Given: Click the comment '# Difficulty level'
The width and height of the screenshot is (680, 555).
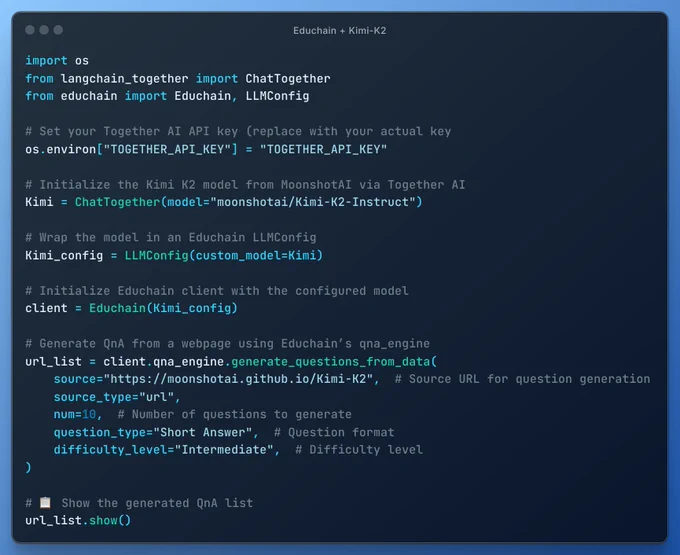Looking at the screenshot, I should (359, 450).
